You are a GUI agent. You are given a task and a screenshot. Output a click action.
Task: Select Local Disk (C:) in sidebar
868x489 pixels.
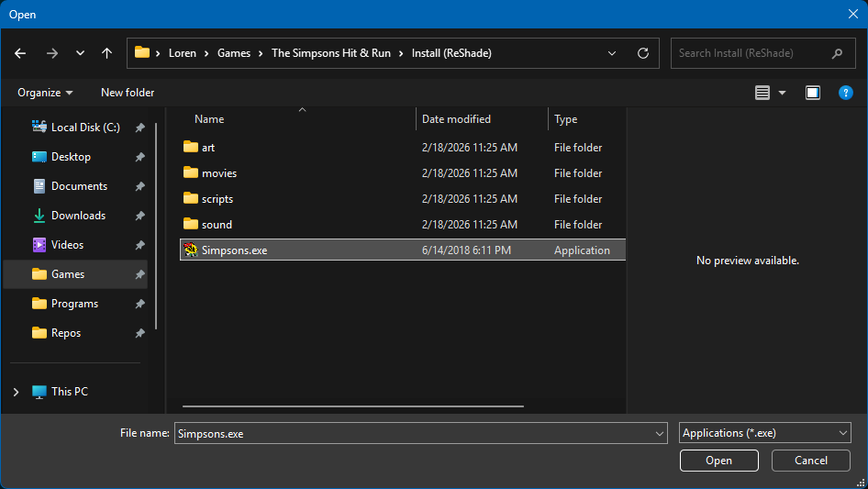coord(76,128)
